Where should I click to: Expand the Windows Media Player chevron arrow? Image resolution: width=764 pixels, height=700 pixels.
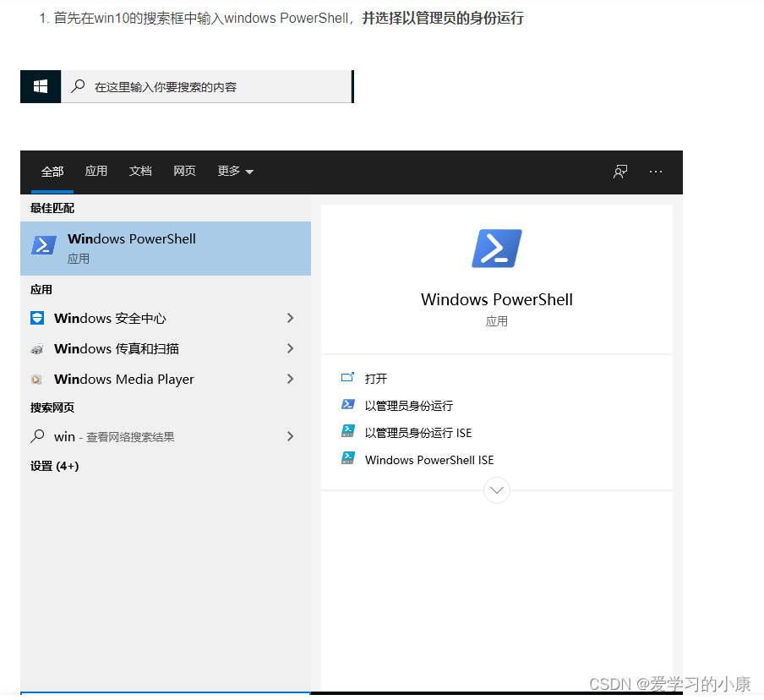[x=291, y=379]
